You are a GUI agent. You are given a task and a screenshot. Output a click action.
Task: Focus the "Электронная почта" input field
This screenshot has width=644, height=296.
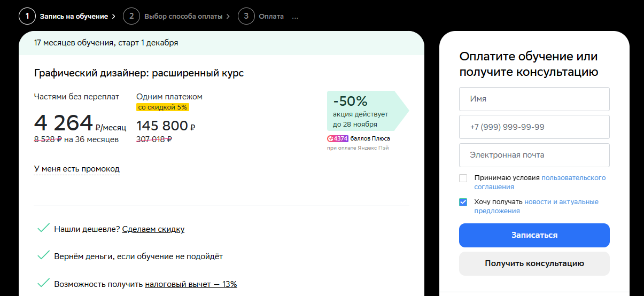click(534, 155)
